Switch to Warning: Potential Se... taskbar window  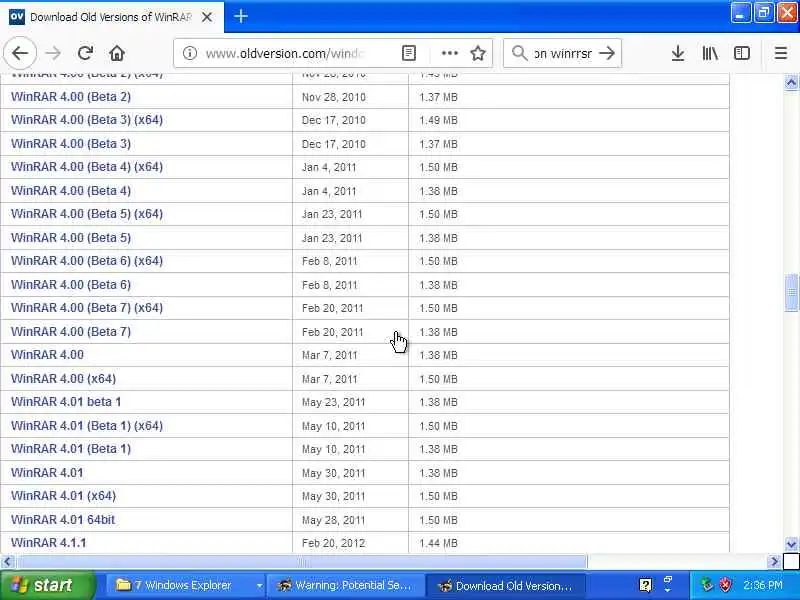(x=345, y=585)
